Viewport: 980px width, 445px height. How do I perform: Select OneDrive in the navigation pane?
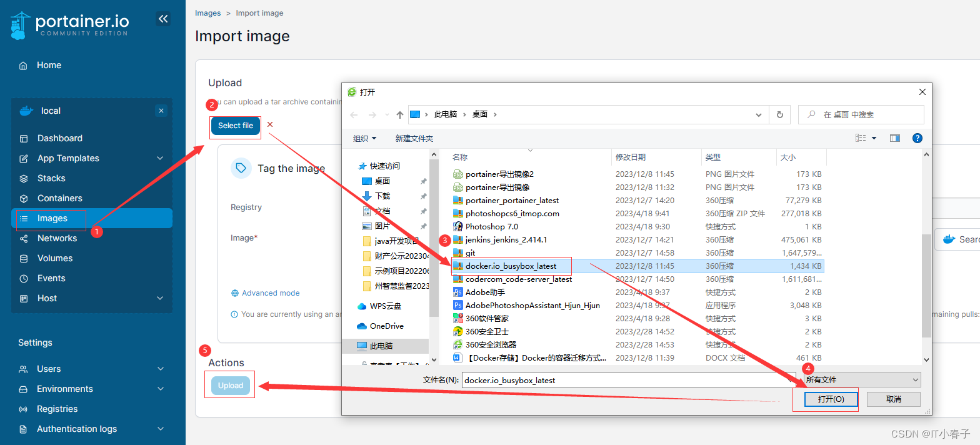(387, 326)
